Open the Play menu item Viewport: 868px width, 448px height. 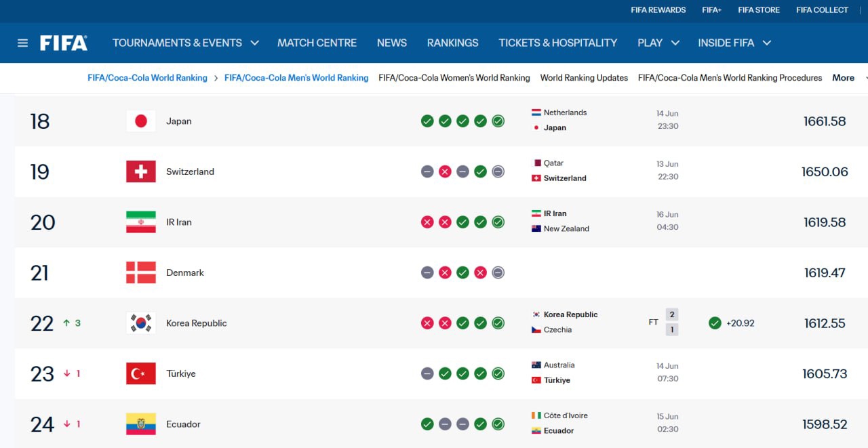tap(650, 43)
